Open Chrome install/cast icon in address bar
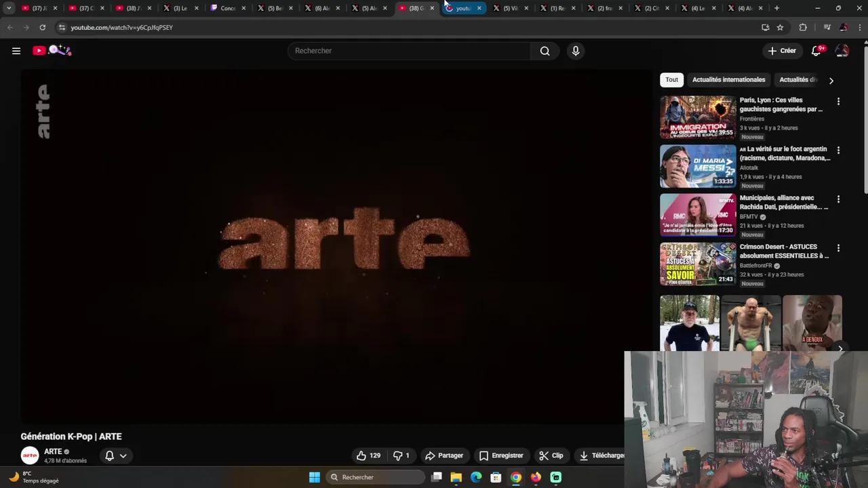Image resolution: width=868 pixels, height=488 pixels. click(765, 27)
